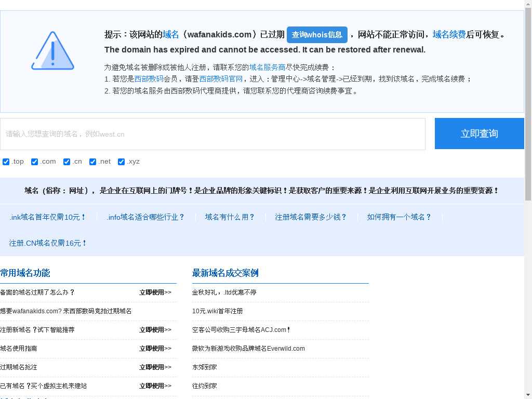532x399 pixels.
Task: Disable the .xyz checkbox
Action: (121, 162)
